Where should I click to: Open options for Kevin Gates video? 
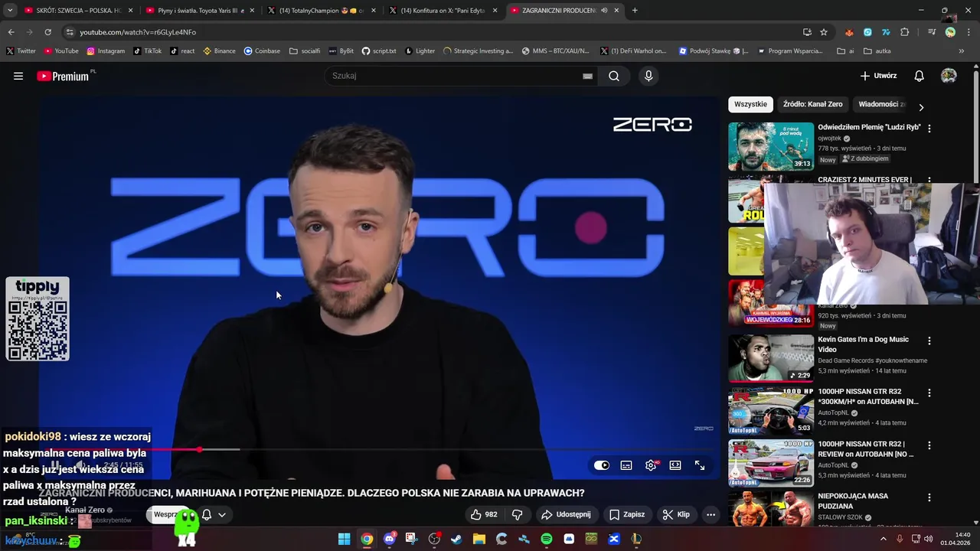[x=929, y=341]
